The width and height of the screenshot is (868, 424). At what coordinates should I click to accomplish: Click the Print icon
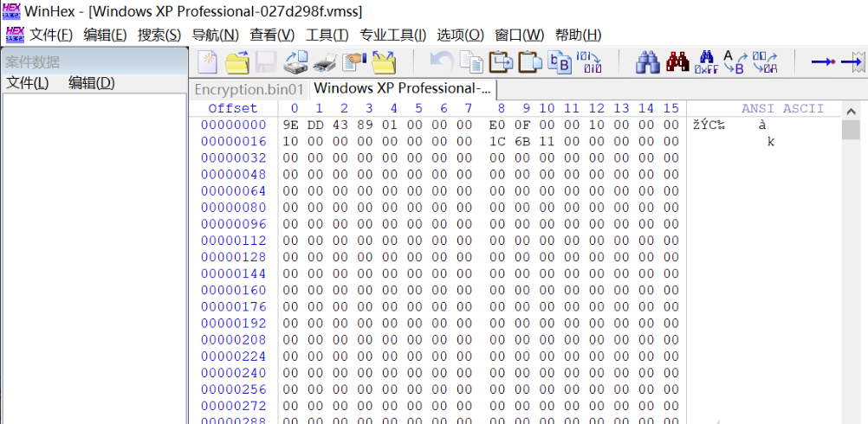point(325,62)
